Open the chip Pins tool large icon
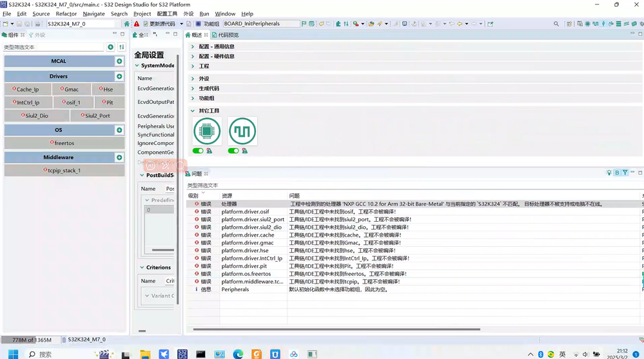The image size is (644, 359). tap(207, 131)
